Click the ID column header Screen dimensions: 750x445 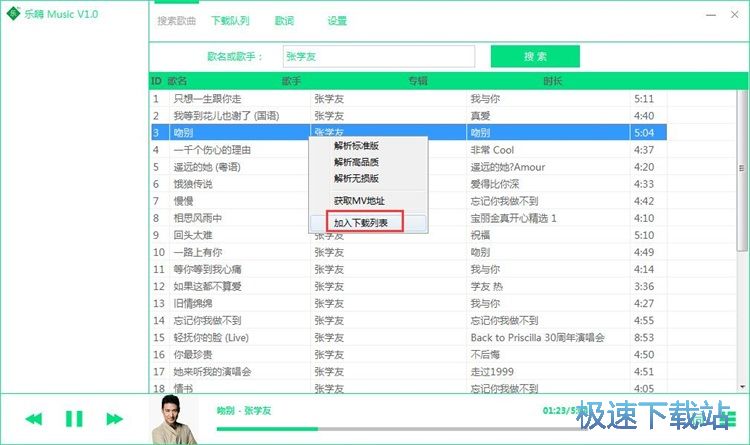156,81
